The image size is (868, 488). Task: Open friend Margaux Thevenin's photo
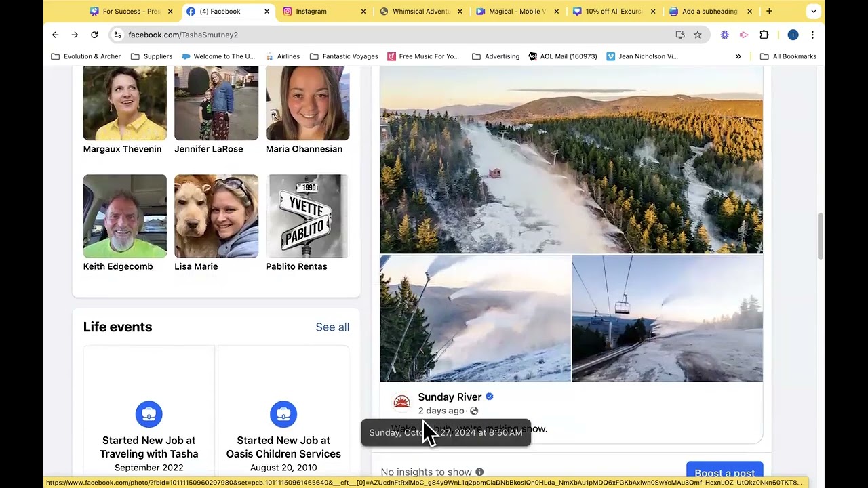[x=125, y=103]
